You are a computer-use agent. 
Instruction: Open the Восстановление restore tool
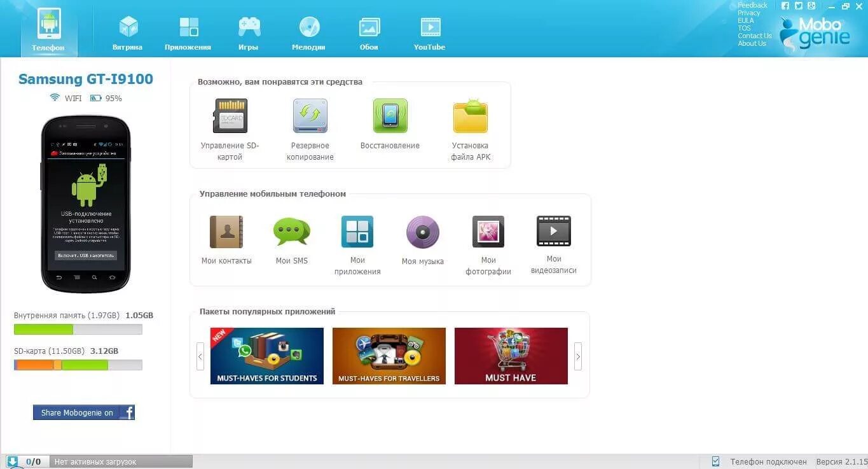390,125
